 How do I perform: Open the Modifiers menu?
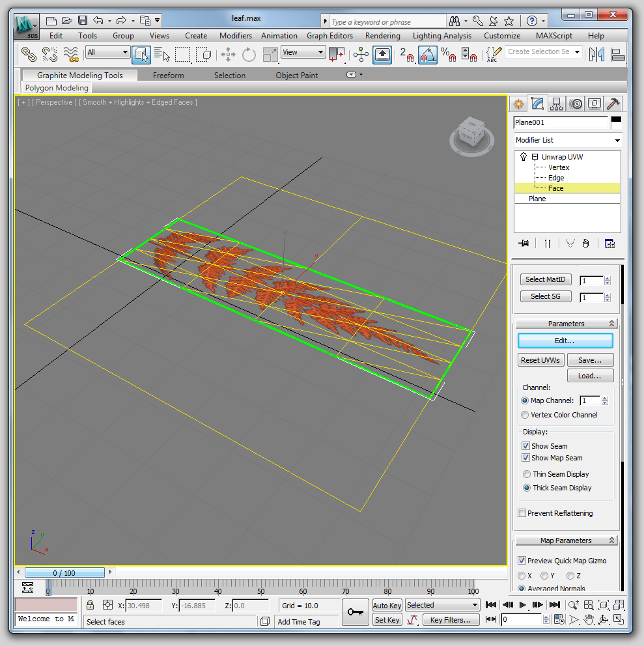coord(235,36)
